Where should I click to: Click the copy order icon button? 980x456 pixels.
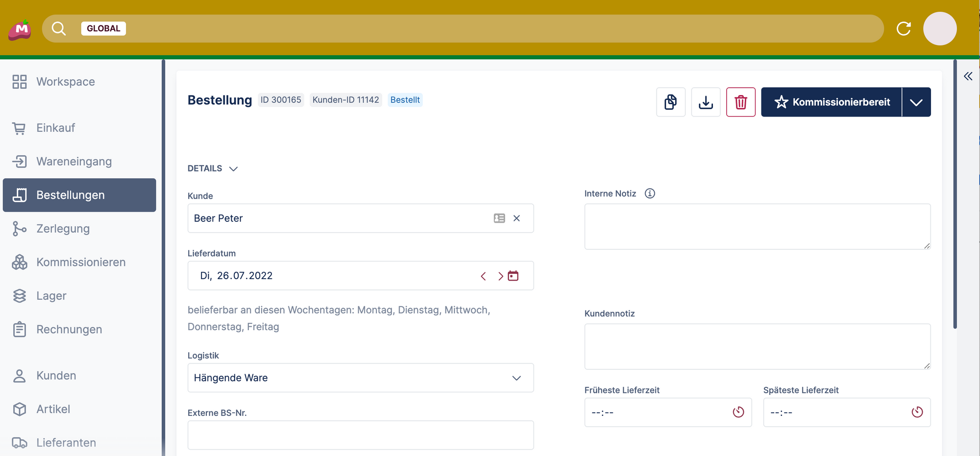[670, 102]
